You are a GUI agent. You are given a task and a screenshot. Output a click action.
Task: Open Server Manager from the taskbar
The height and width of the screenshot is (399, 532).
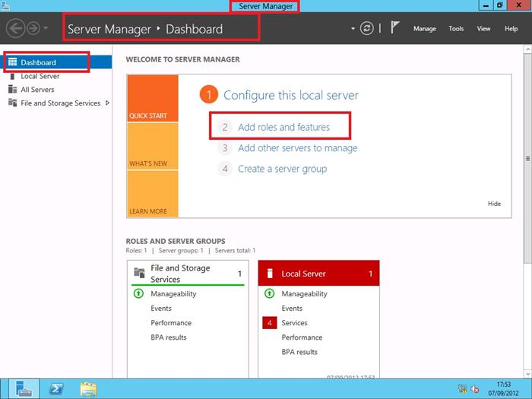24,389
